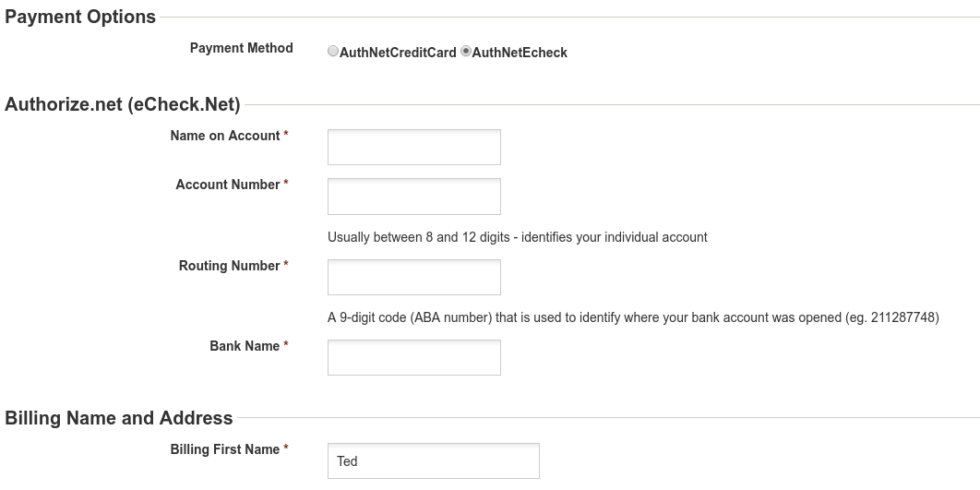This screenshot has height=490, width=980.
Task: Focus the Routing Number text box
Action: pyautogui.click(x=413, y=277)
